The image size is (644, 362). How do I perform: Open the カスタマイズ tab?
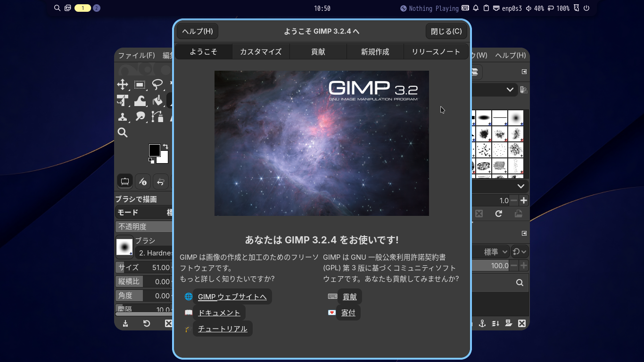[x=261, y=52]
